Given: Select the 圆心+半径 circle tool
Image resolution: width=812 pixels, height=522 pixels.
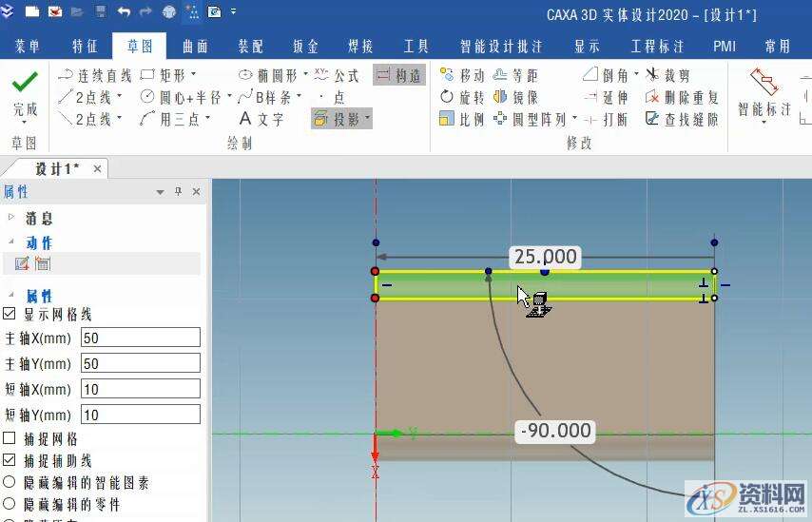Looking at the screenshot, I should tap(182, 97).
